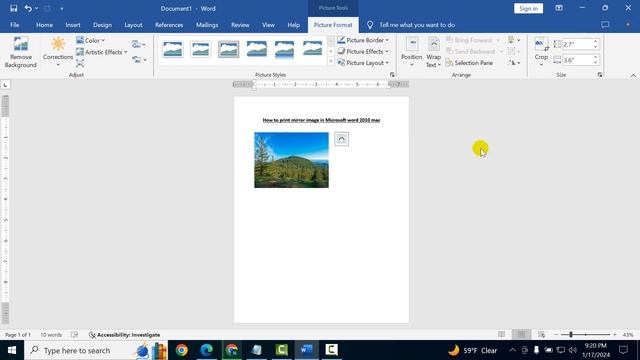Viewport: 640px width, 360px height.
Task: Switch to Web Layout view icon
Action: [x=542, y=335]
